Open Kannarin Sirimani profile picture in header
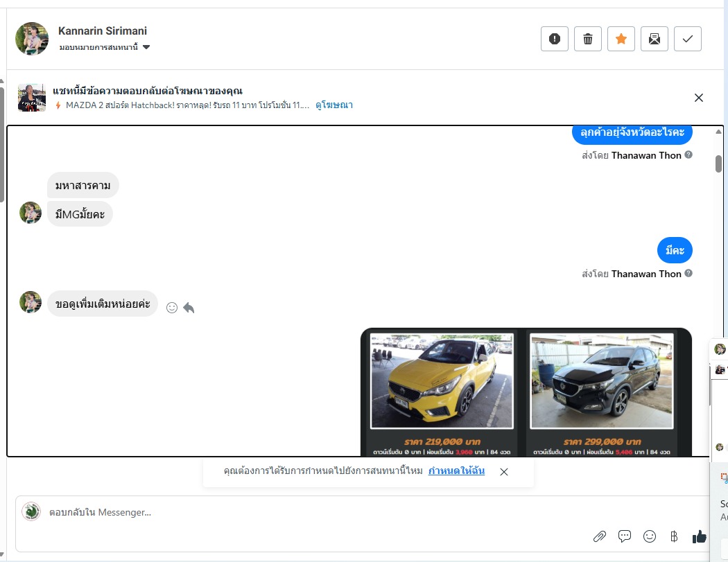The height and width of the screenshot is (562, 728). [x=32, y=39]
